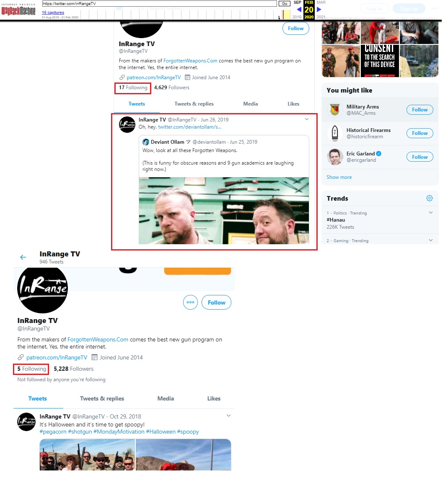This screenshot has width=448, height=478.
Task: Open the lower Media tab
Action: click(x=166, y=398)
